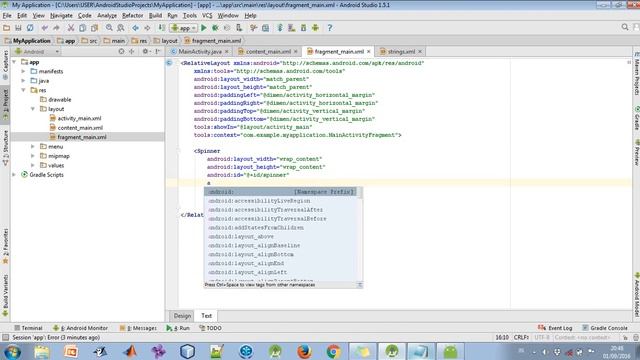This screenshot has height=360, width=640.
Task: Expand the manifests folder
Action: point(24,71)
